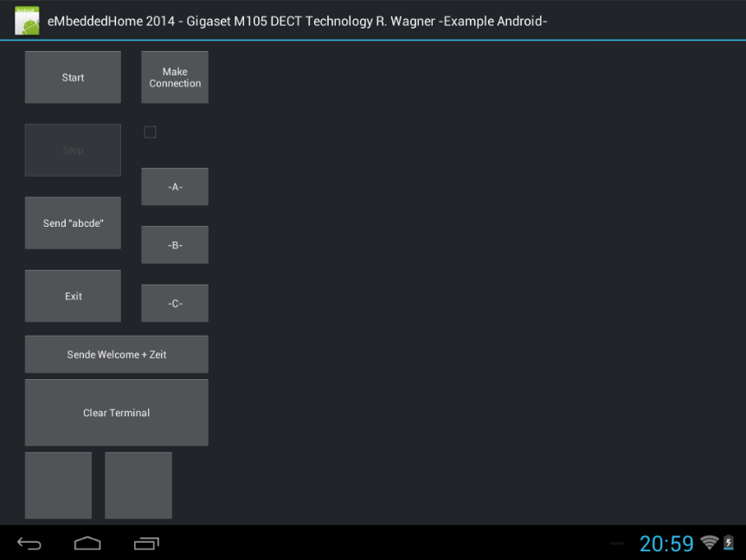This screenshot has height=560, width=746.
Task: Tap the Android home navigation icon
Action: tap(87, 543)
